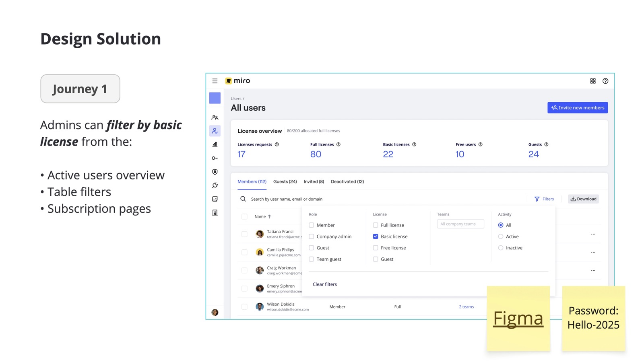The height and width of the screenshot is (362, 644).
Task: Click Emery Siphron's avatar
Action: tap(260, 288)
